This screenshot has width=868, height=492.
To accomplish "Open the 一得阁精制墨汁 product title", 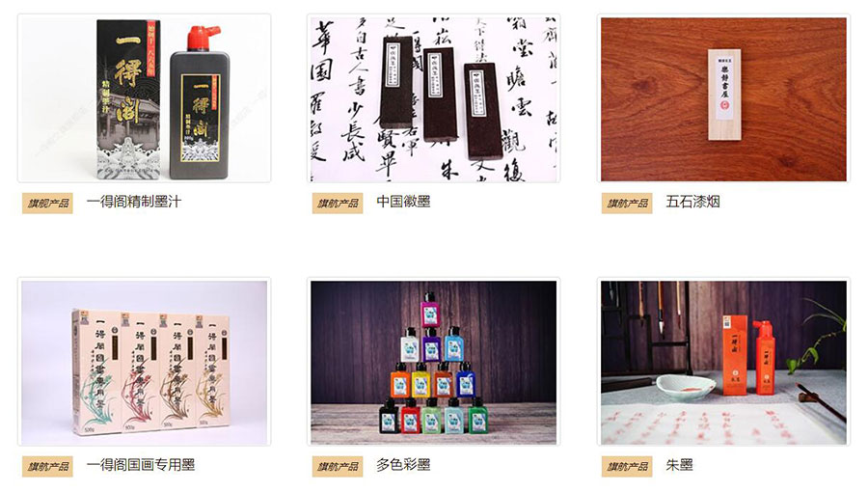I will (134, 202).
